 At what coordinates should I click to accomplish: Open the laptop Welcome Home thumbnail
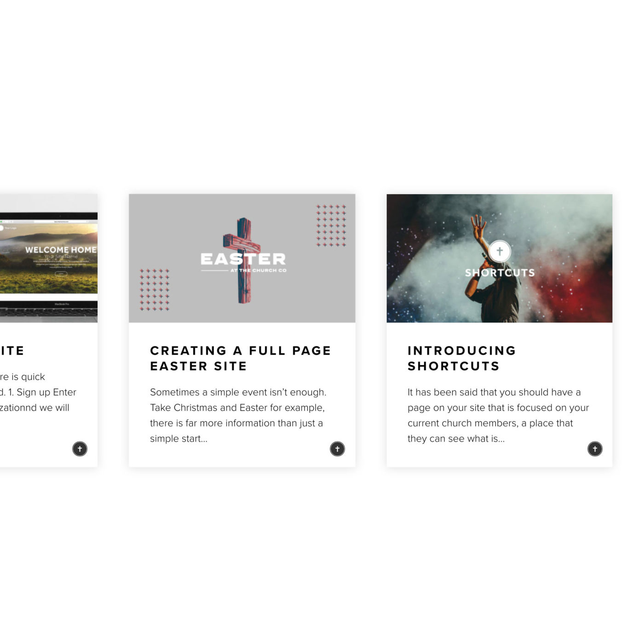coord(49,258)
